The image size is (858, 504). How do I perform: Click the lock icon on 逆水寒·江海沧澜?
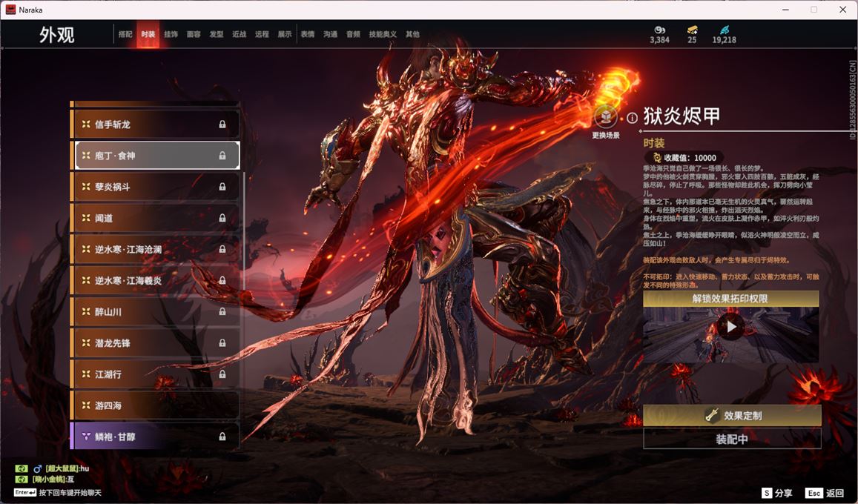(222, 249)
